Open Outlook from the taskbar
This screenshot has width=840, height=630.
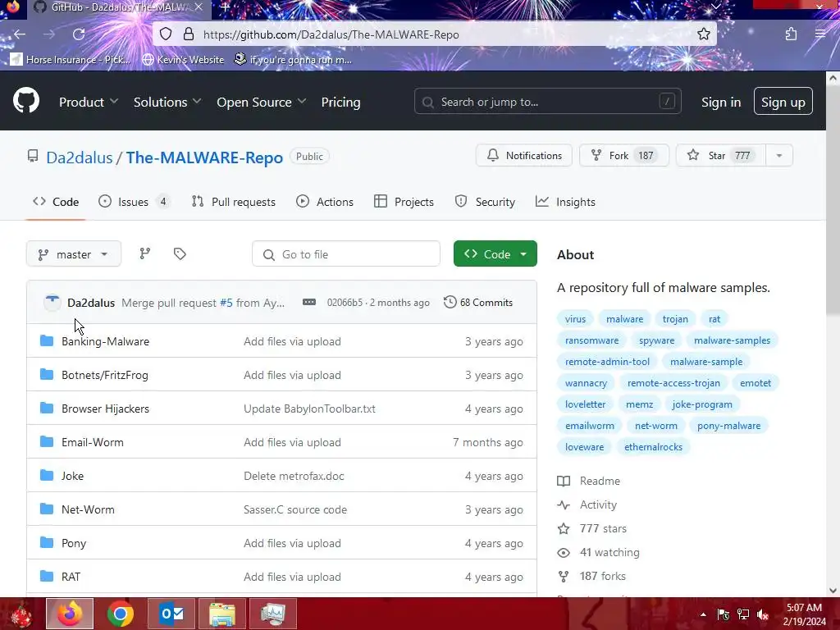click(x=171, y=614)
